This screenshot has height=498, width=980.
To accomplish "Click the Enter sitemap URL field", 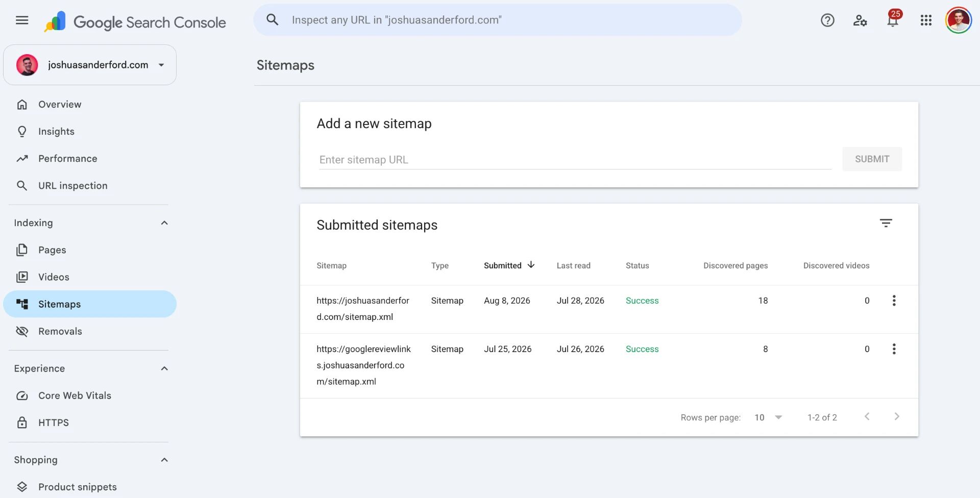I will 575,160.
